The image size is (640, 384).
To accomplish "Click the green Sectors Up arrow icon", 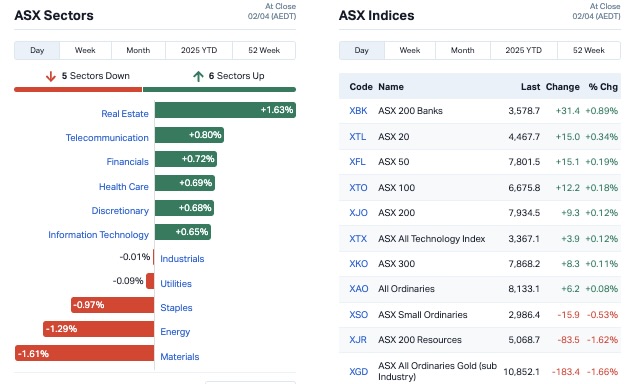I will 198,76.
